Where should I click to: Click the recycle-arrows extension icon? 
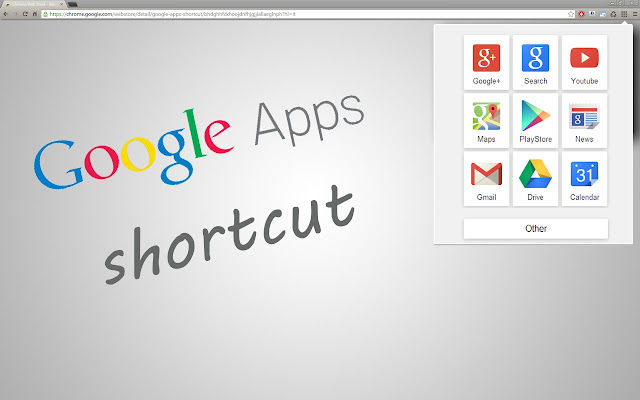613,14
